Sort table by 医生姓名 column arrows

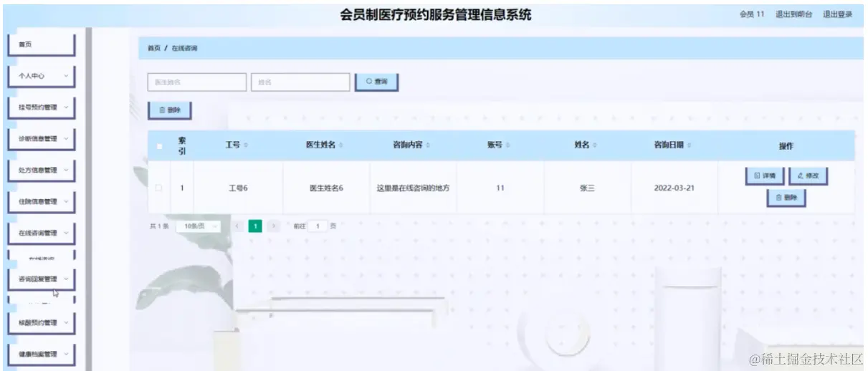(x=341, y=145)
